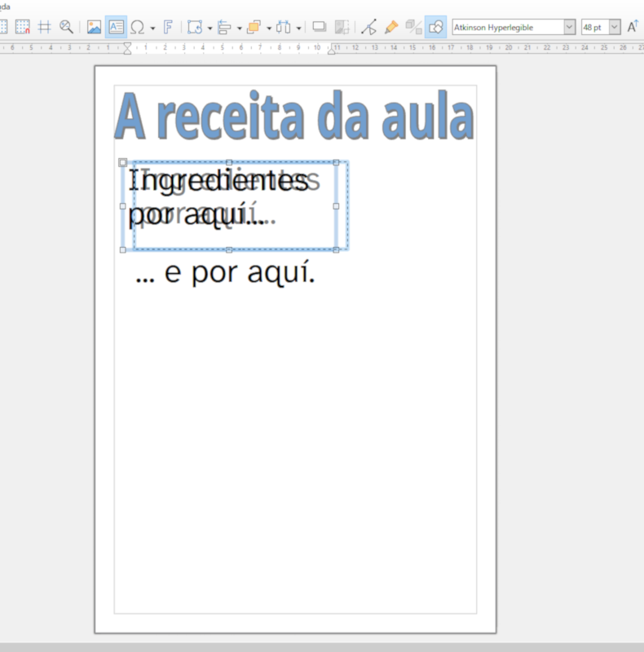The height and width of the screenshot is (652, 644).
Task: Click the right indent marker near 11 on ruler
Action: coord(332,51)
